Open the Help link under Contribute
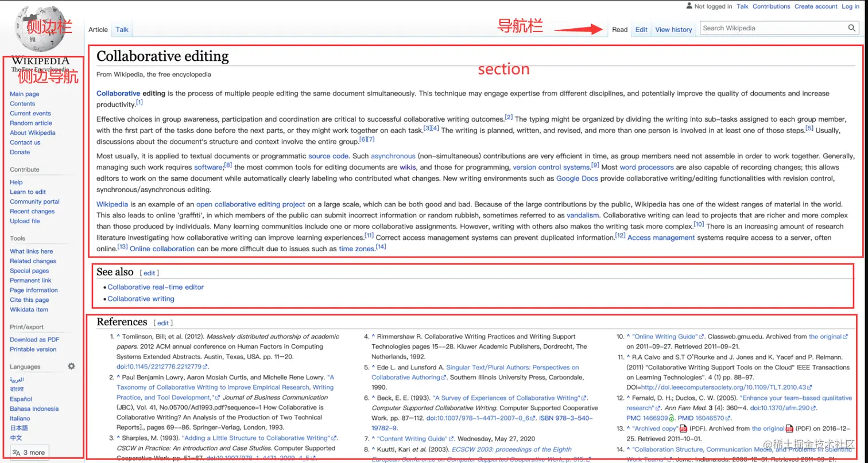 click(x=16, y=182)
